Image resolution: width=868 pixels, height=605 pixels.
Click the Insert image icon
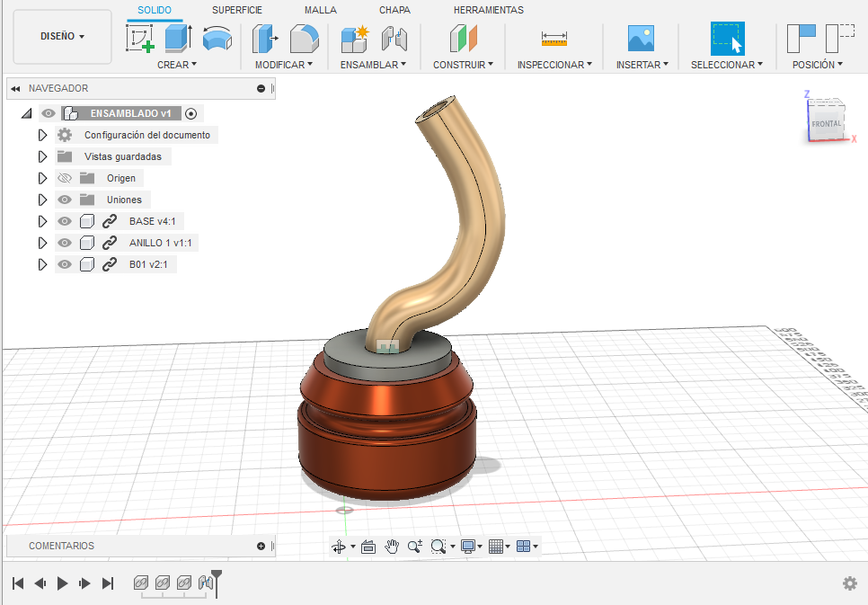(x=641, y=39)
